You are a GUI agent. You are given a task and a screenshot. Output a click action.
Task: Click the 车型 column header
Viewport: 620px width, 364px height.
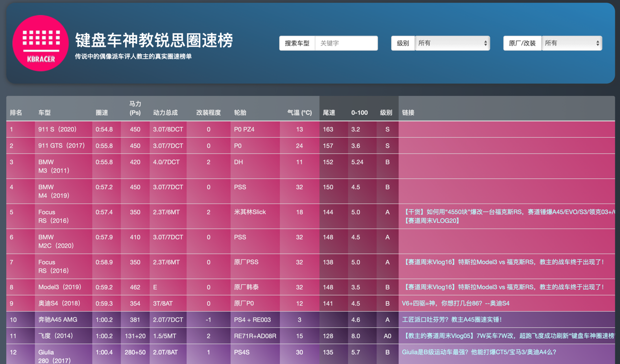coord(44,112)
